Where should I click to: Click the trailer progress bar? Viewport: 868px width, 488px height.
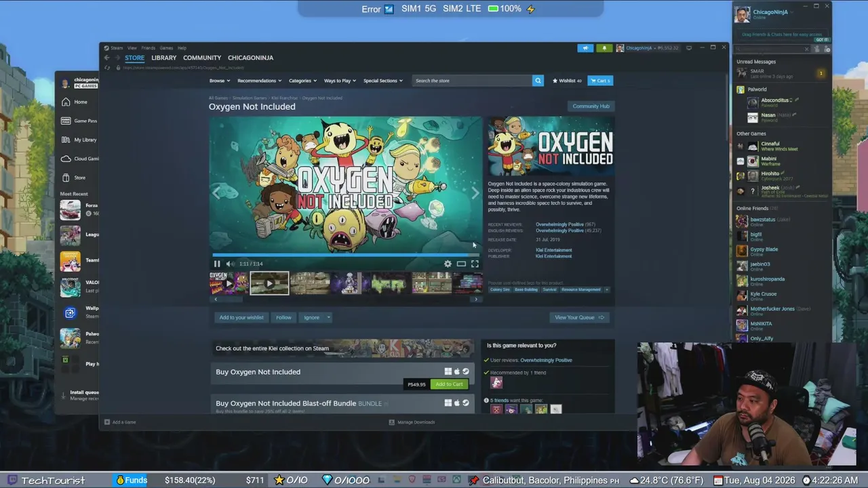coord(347,255)
